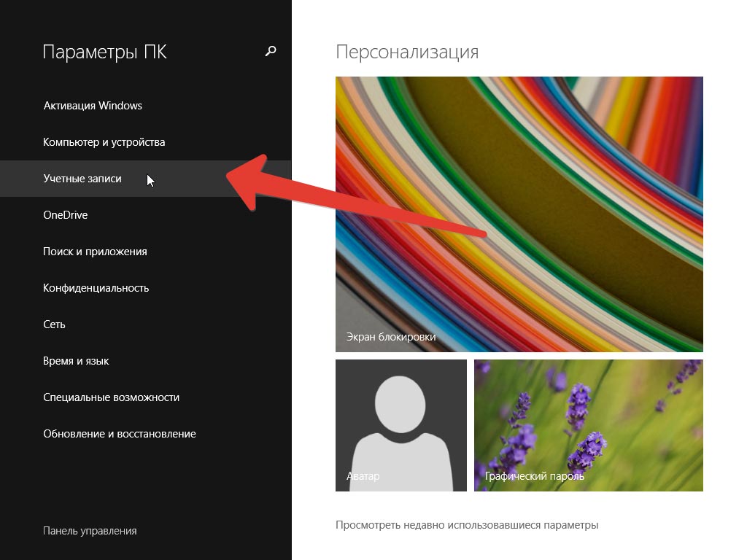Open Панель управления link at bottom
The height and width of the screenshot is (560, 747).
pos(90,531)
